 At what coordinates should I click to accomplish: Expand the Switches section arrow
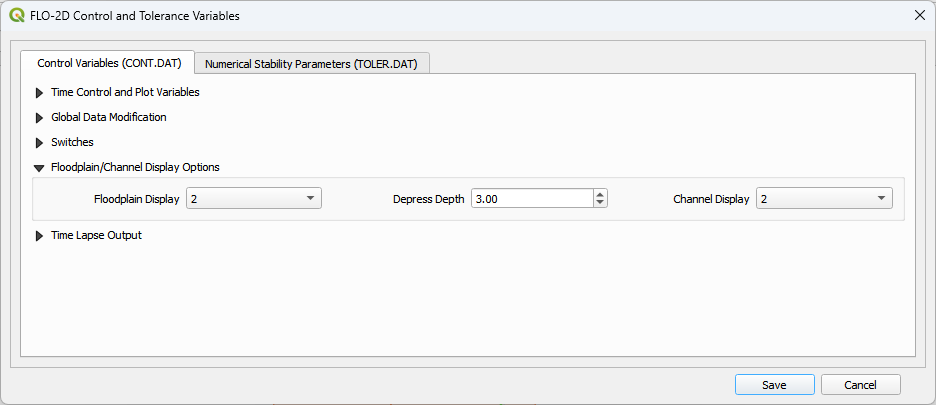click(40, 143)
